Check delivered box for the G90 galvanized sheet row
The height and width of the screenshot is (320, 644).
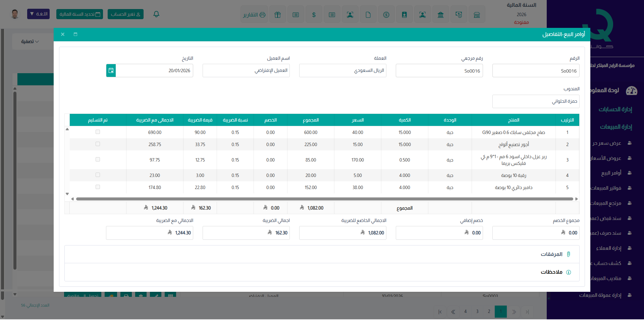coord(98,132)
